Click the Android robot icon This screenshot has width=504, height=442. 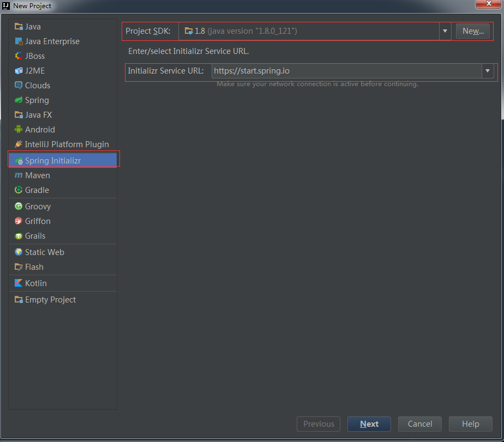[x=19, y=130]
